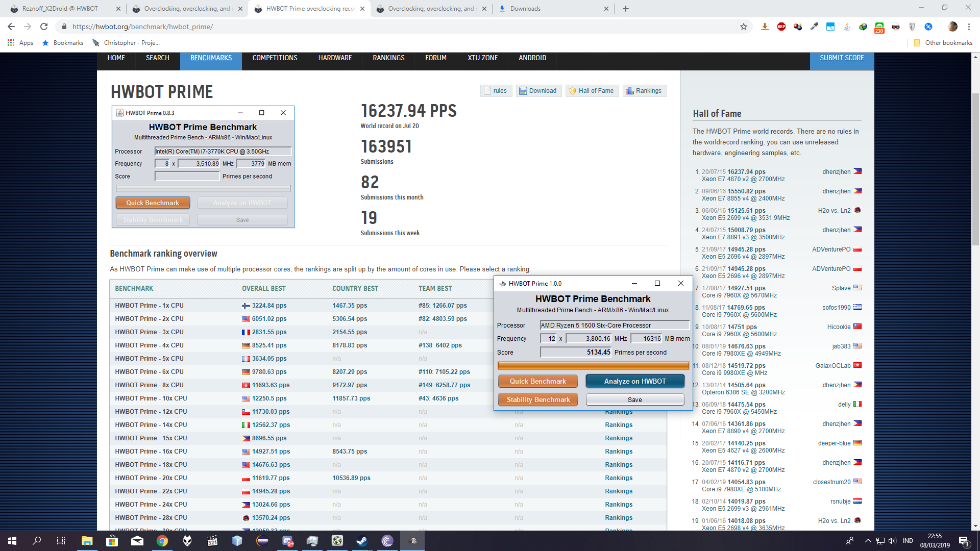This screenshot has height=551, width=980.
Task: Open FORUM in site navigation
Action: tap(436, 58)
